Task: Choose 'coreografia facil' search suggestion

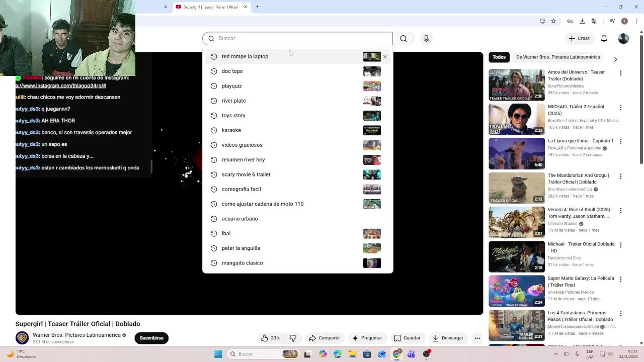Action: (298, 189)
